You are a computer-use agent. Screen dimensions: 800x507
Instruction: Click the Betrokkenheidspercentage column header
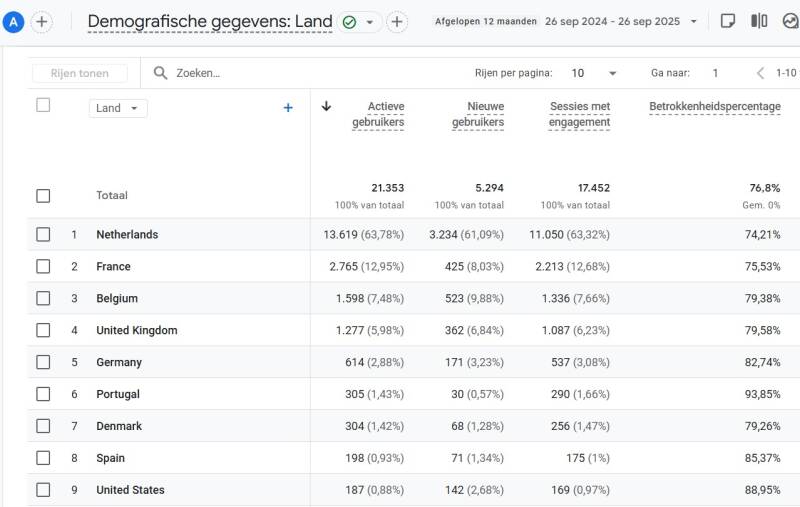click(x=715, y=106)
